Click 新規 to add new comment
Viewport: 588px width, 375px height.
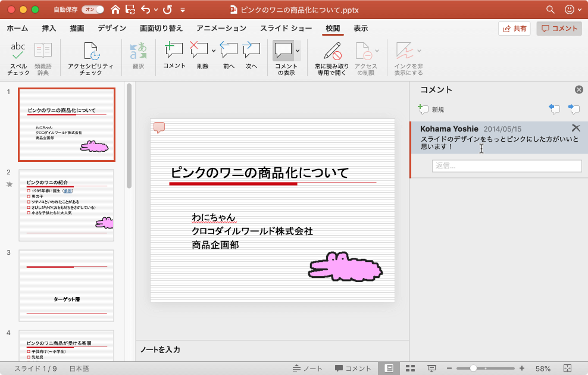(431, 110)
